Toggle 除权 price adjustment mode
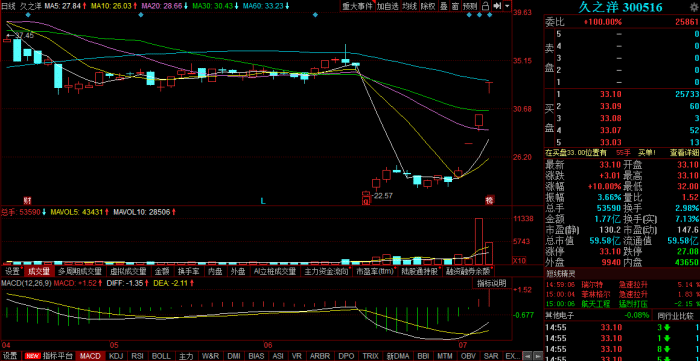The image size is (700, 361). (428, 6)
